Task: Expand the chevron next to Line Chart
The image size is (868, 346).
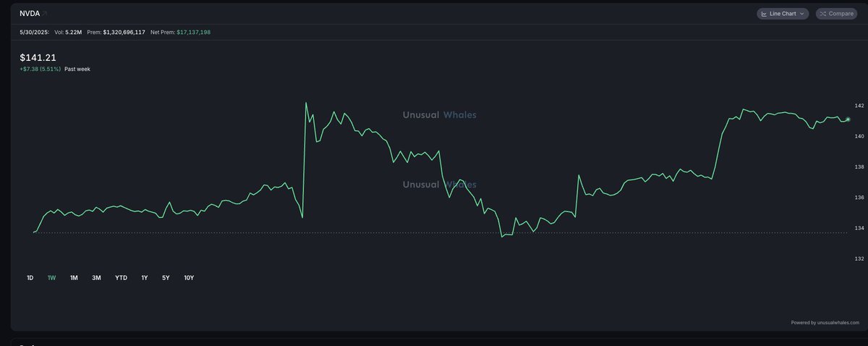Action: click(x=802, y=14)
